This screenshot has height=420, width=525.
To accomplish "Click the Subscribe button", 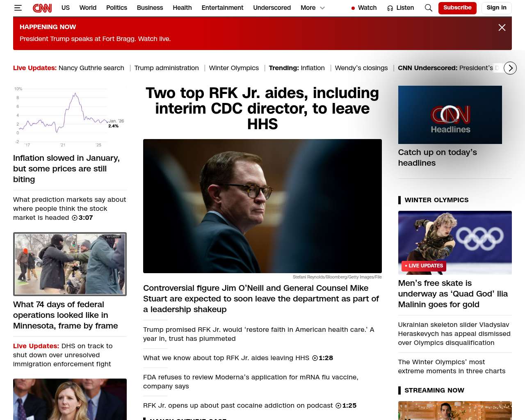I will point(457,8).
